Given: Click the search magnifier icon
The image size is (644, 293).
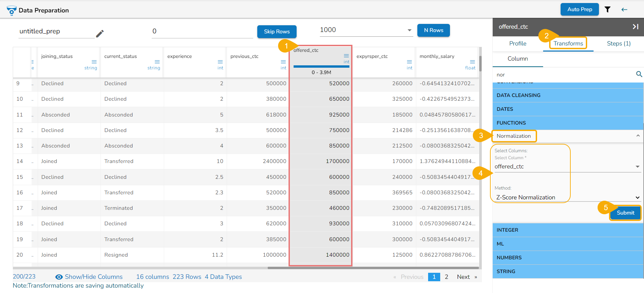Looking at the screenshot, I should [639, 74].
